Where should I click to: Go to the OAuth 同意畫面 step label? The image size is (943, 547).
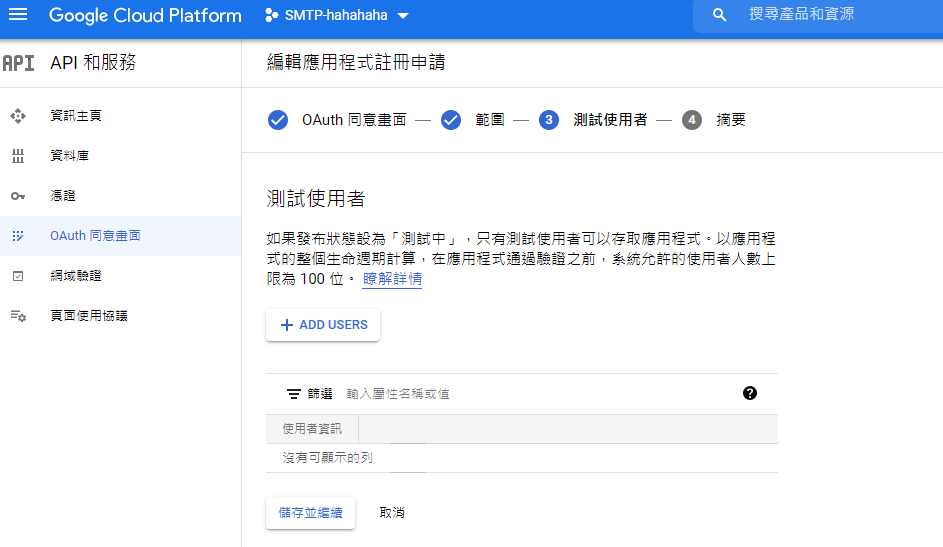[x=354, y=120]
